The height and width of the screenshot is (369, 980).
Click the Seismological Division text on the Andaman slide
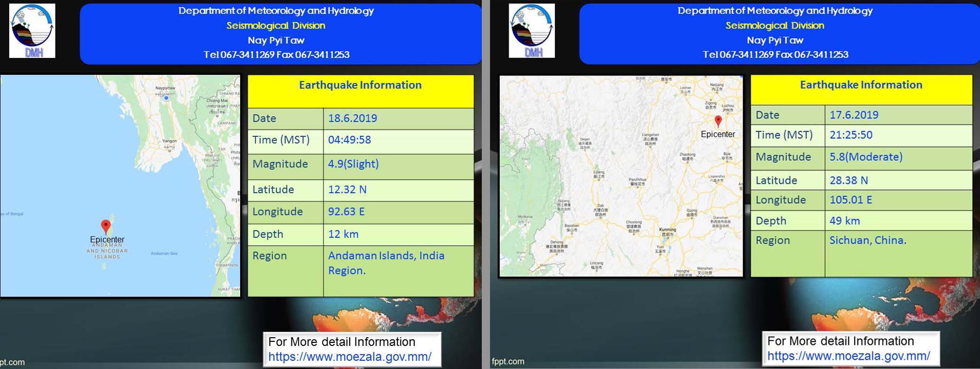(x=276, y=26)
